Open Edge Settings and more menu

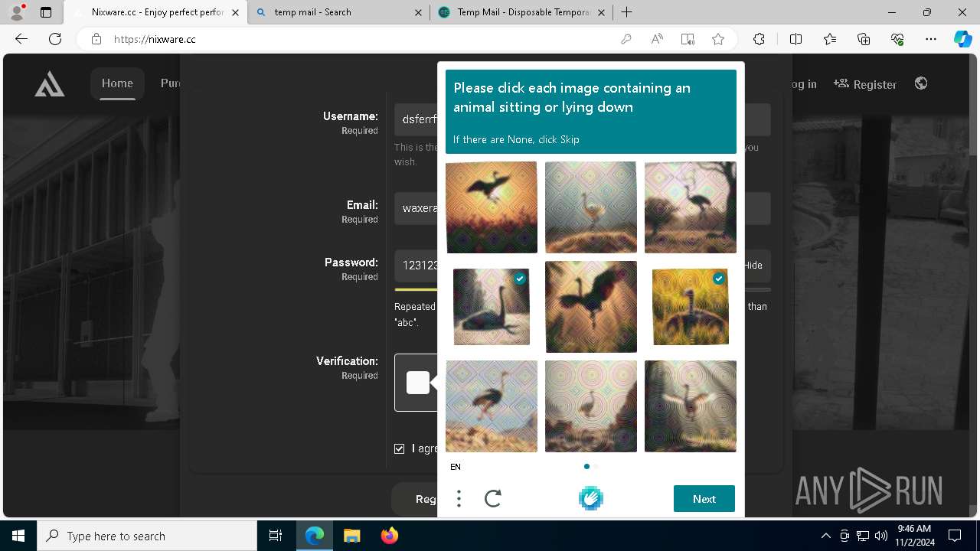[931, 39]
